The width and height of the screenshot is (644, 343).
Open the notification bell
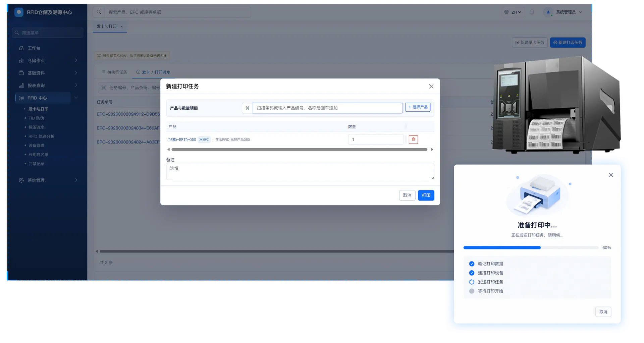(532, 12)
